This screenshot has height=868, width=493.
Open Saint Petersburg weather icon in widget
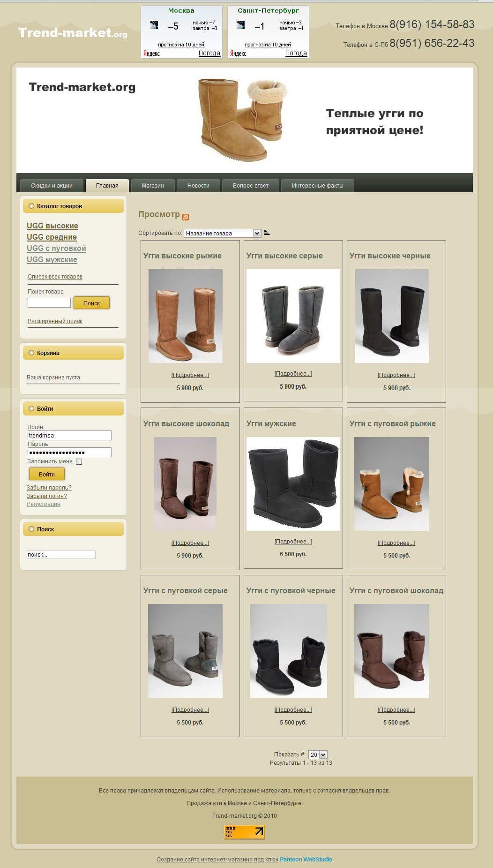click(240, 25)
